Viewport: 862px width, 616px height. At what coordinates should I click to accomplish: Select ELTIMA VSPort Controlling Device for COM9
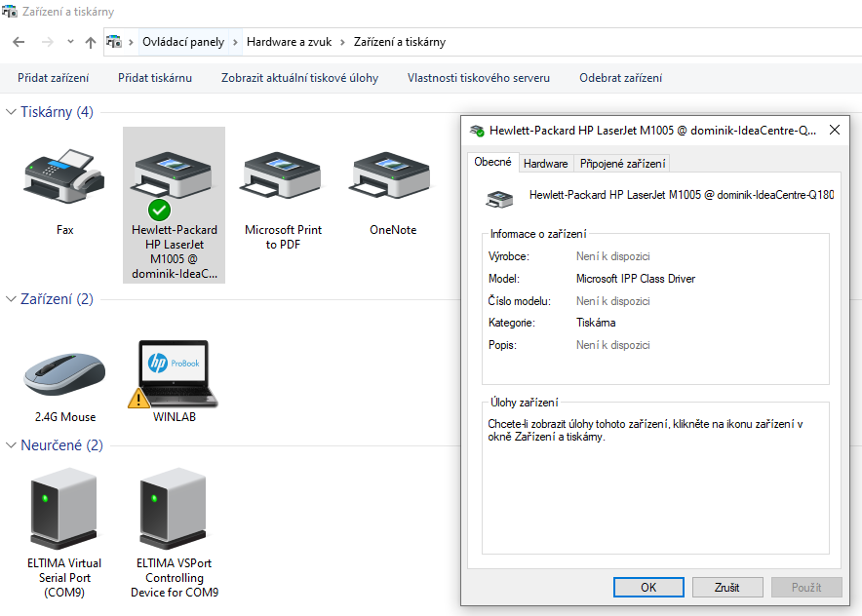[x=174, y=507]
